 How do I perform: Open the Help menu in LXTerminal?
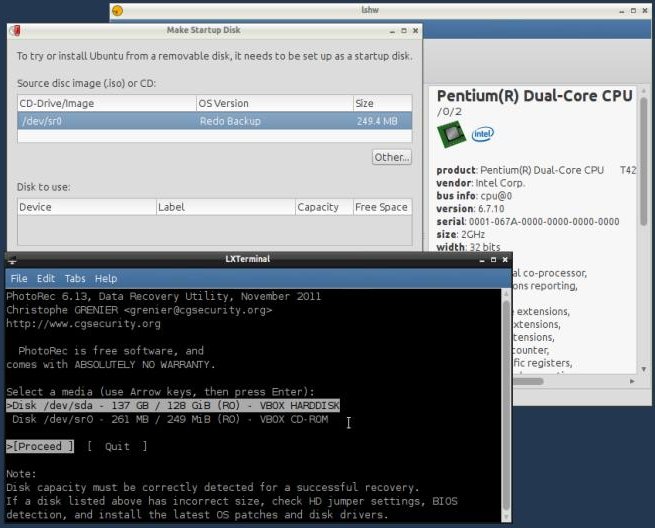pos(106,279)
